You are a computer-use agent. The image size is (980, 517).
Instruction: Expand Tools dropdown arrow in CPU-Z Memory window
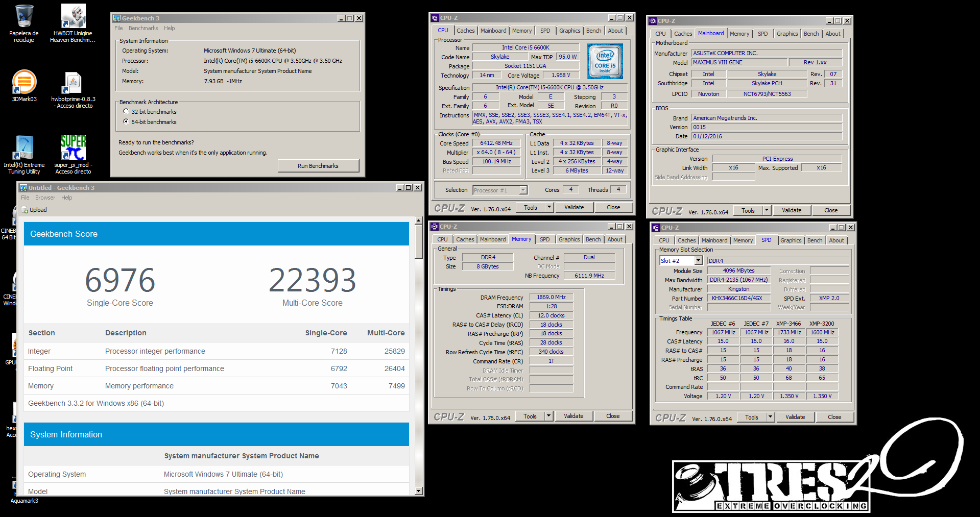[x=549, y=416]
